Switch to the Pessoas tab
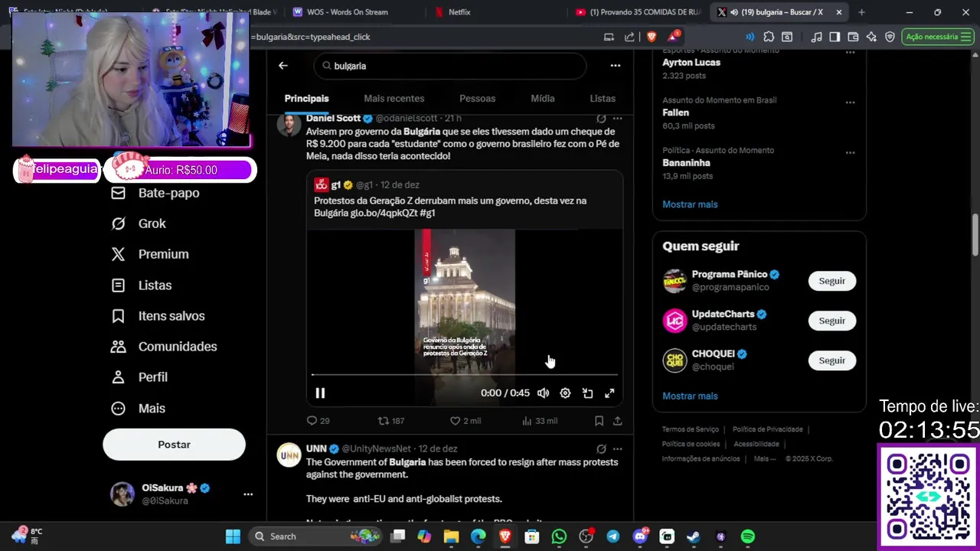 click(x=477, y=99)
